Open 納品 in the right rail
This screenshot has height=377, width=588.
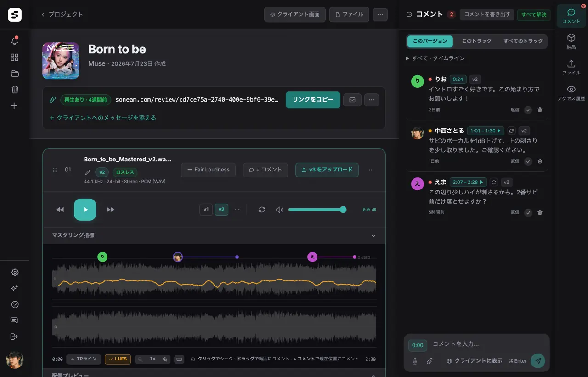(571, 41)
